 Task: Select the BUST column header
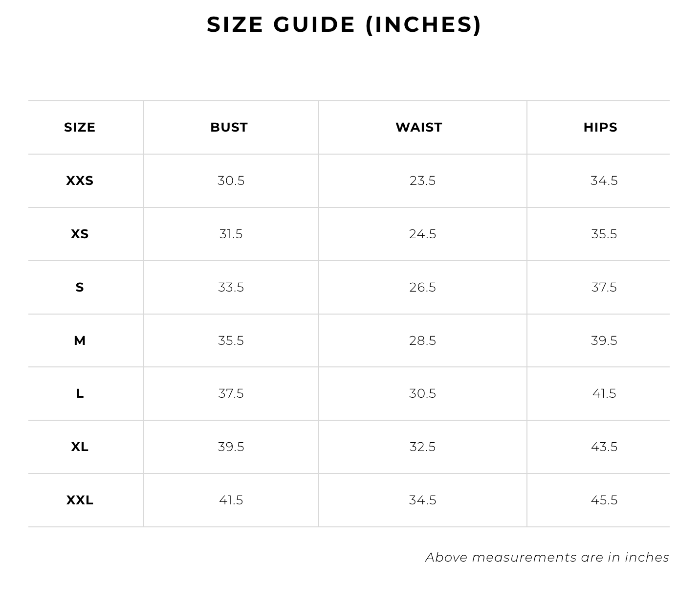click(x=229, y=127)
